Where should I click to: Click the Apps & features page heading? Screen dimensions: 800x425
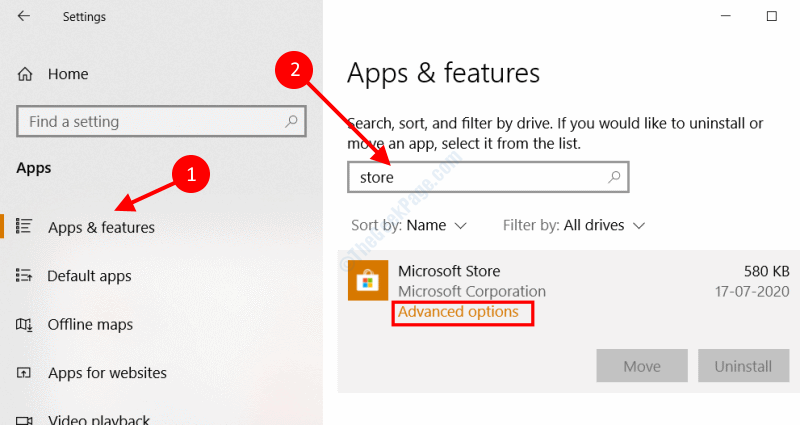point(443,73)
